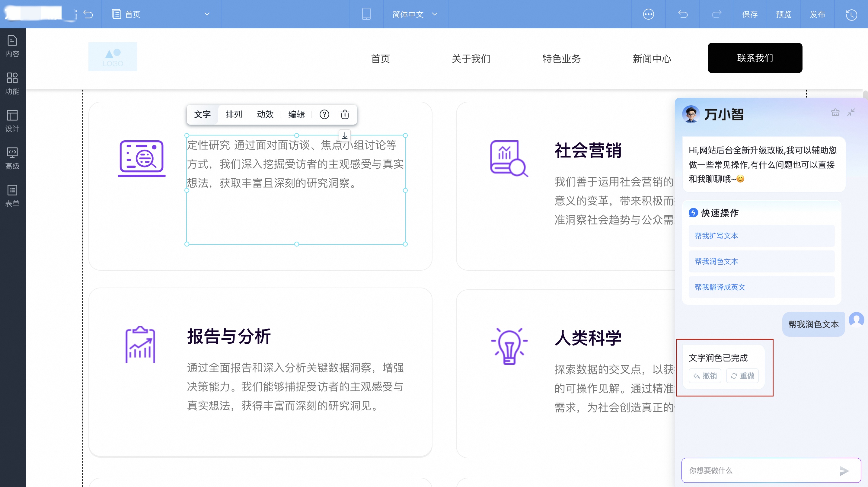This screenshot has height=487, width=868.
Task: Open the 高级 panel in the left sidebar
Action: point(12,158)
